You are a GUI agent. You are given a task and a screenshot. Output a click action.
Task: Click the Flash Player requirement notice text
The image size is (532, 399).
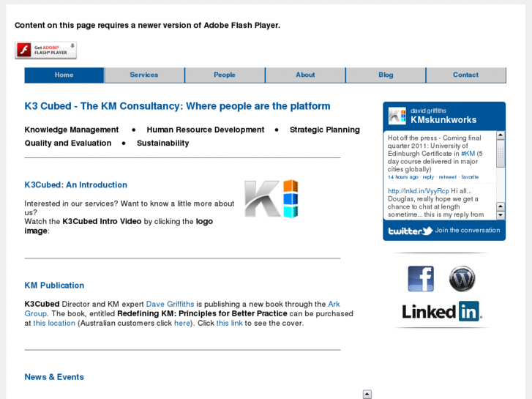click(147, 25)
